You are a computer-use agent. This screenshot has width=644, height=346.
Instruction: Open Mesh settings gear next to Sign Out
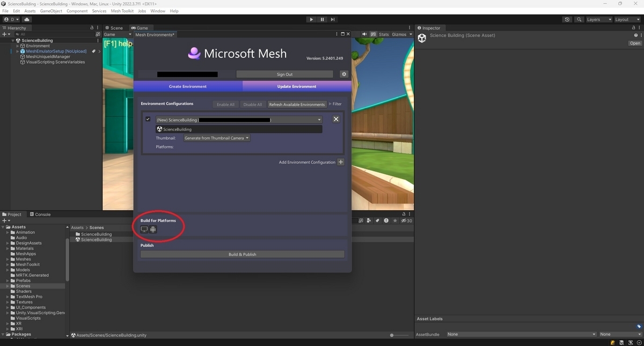click(x=344, y=74)
